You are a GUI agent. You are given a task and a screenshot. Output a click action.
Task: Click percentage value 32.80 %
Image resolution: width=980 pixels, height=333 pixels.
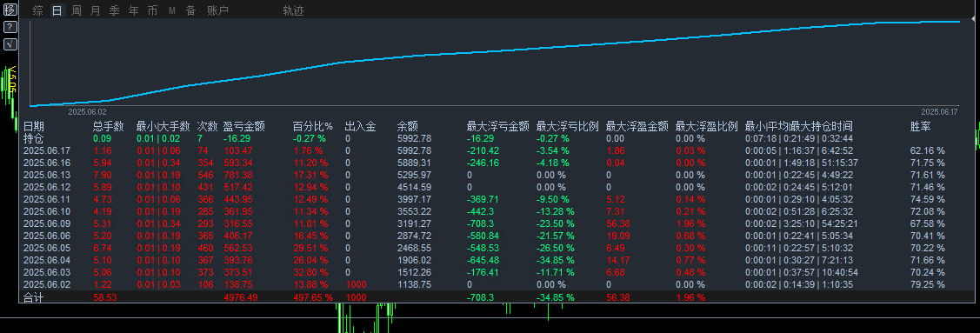[x=311, y=272]
